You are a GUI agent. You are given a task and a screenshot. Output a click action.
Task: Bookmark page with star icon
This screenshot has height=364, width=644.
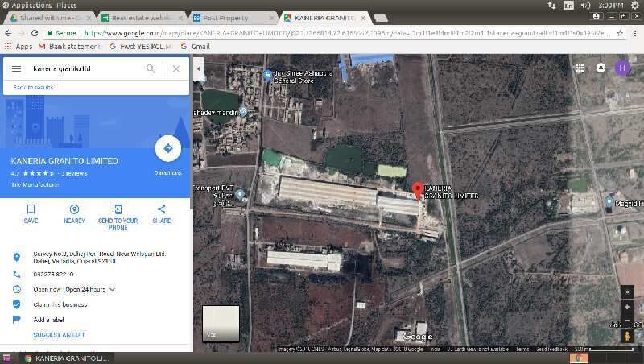620,33
